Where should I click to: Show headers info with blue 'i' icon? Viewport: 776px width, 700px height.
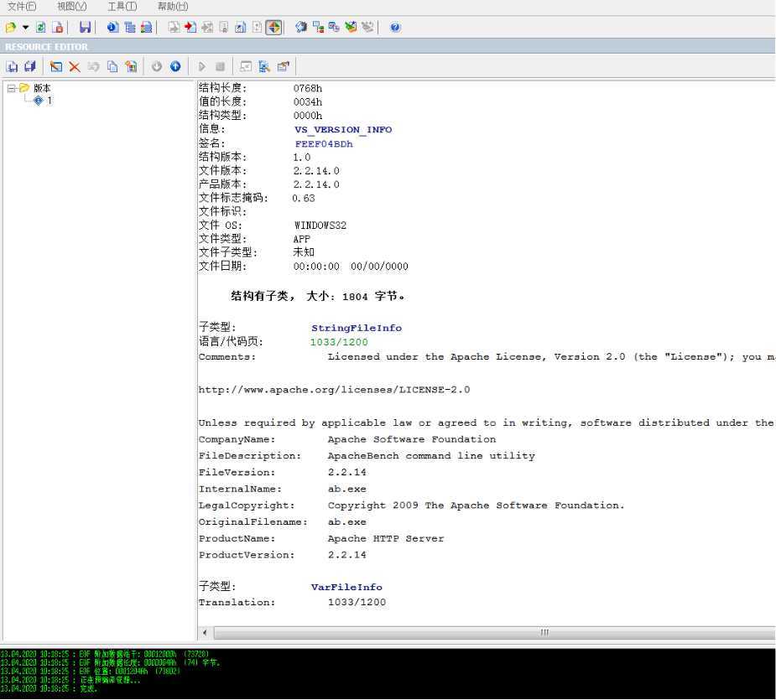coord(113,27)
